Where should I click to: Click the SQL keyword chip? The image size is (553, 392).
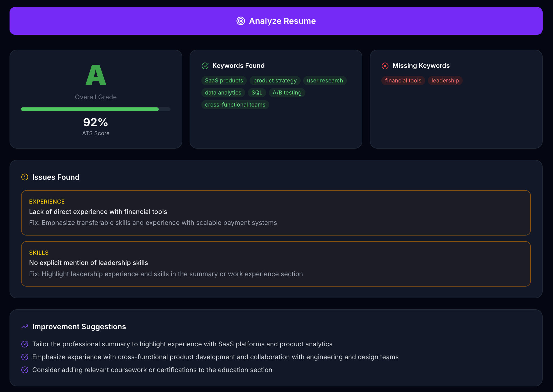pos(257,93)
